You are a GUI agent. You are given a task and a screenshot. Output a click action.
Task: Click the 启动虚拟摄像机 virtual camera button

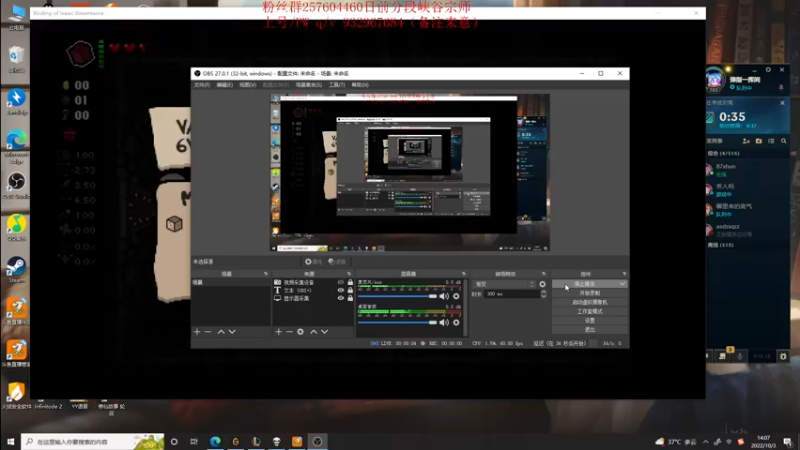click(x=590, y=303)
